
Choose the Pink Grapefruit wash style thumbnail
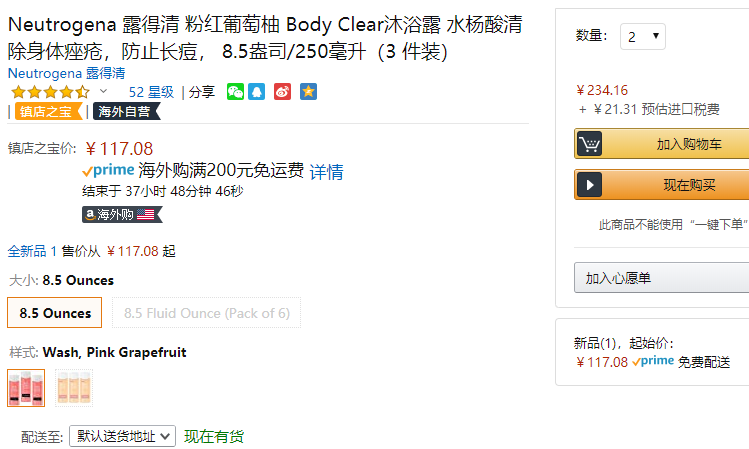point(26,388)
